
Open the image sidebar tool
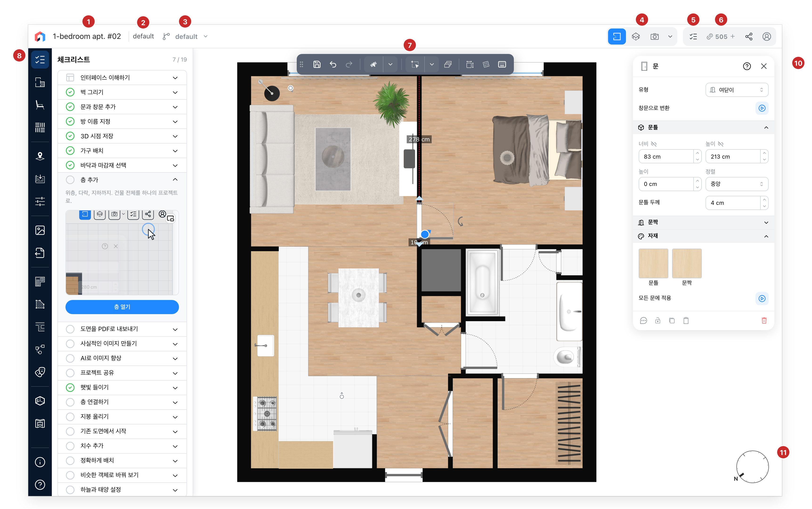(40, 230)
